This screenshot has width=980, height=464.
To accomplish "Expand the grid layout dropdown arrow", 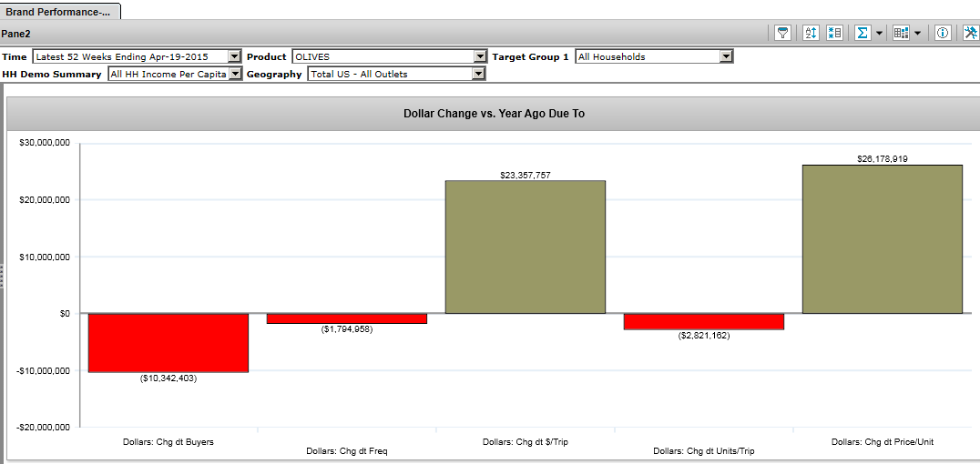I will tap(917, 33).
